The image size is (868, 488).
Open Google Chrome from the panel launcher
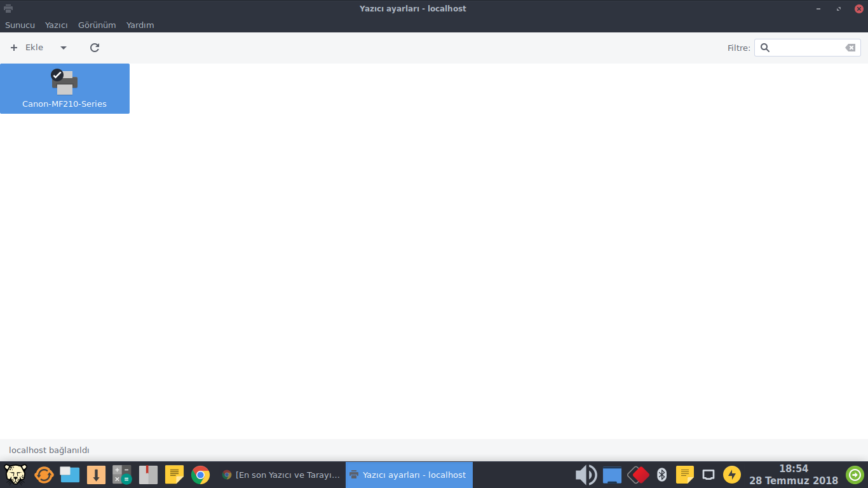200,475
